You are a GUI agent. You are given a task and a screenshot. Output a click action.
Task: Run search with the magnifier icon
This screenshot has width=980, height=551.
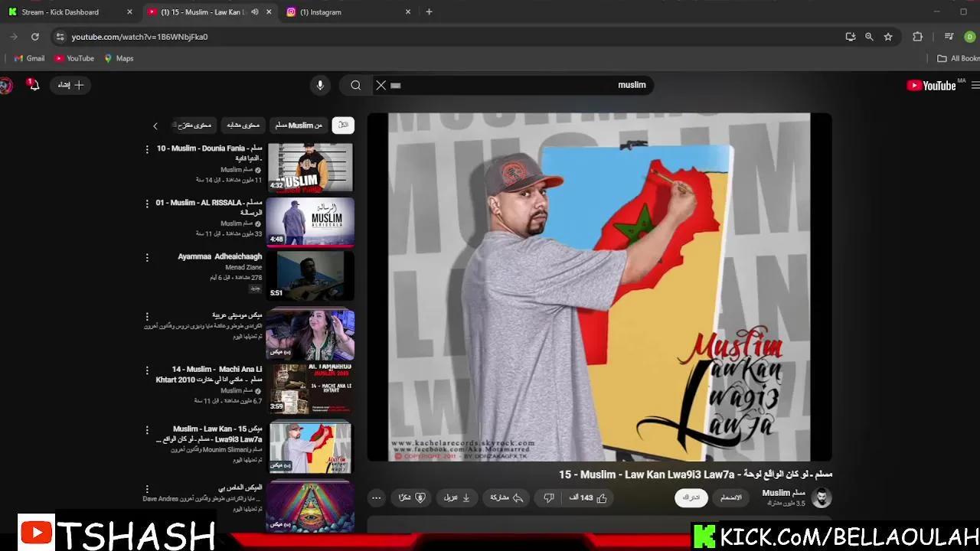click(356, 85)
